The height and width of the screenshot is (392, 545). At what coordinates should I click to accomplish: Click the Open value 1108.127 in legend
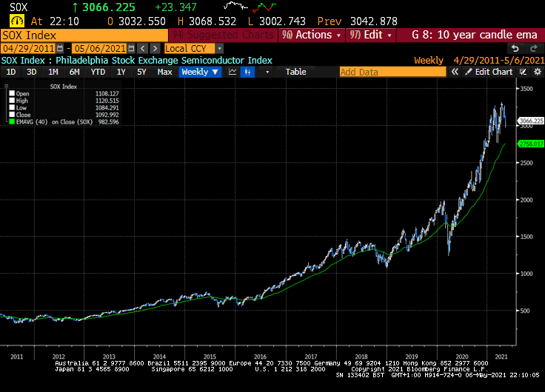pos(107,93)
